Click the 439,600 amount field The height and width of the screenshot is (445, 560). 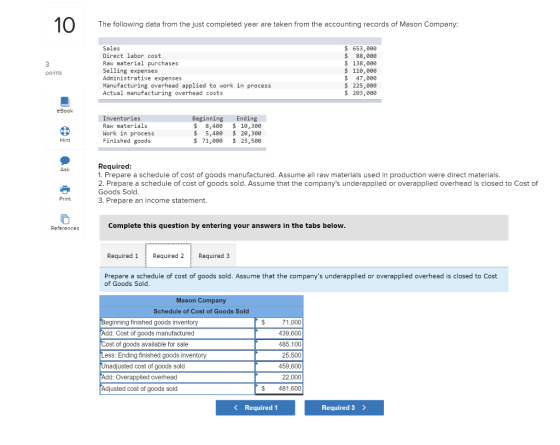click(279, 334)
